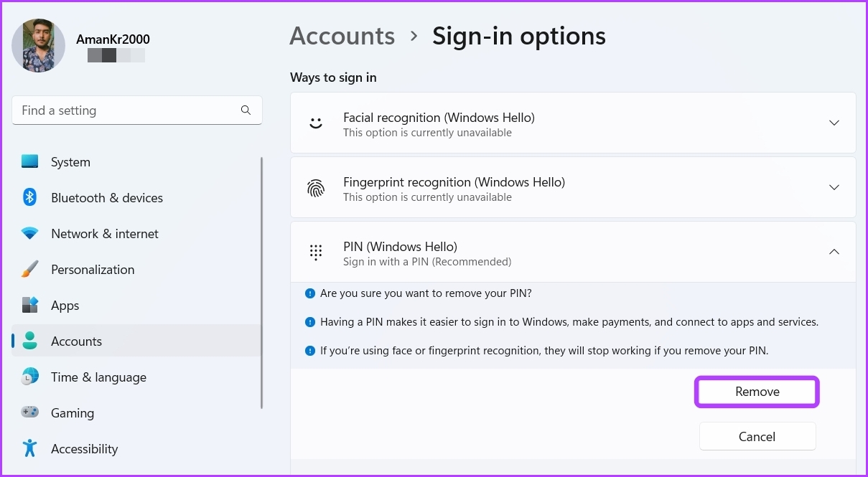The image size is (868, 477).
Task: Click the Ways to sign in label
Action: (333, 77)
